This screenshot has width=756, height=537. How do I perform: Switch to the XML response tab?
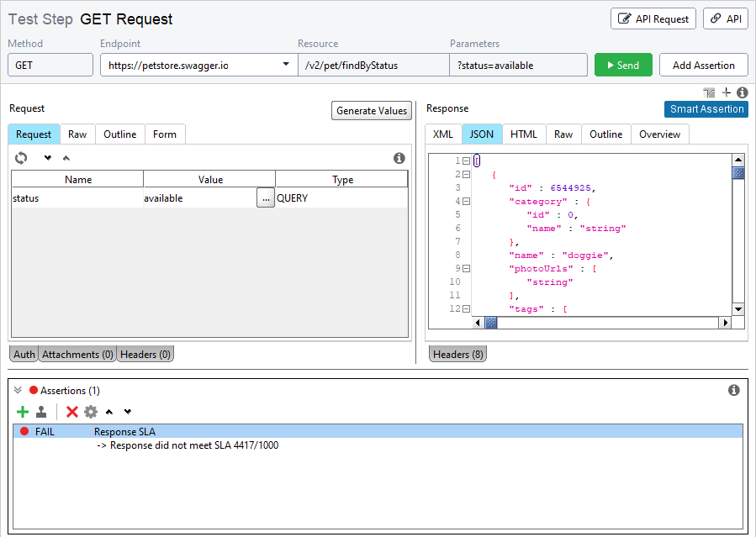442,134
